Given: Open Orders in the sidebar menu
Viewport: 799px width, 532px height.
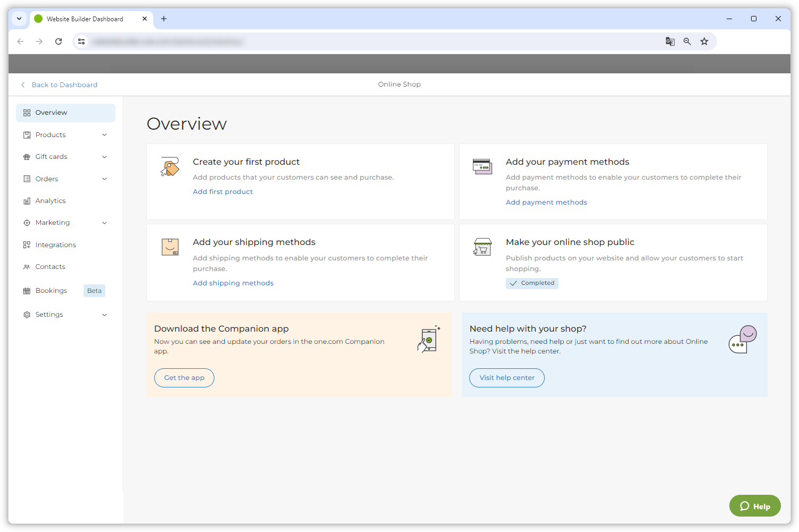Looking at the screenshot, I should (47, 179).
